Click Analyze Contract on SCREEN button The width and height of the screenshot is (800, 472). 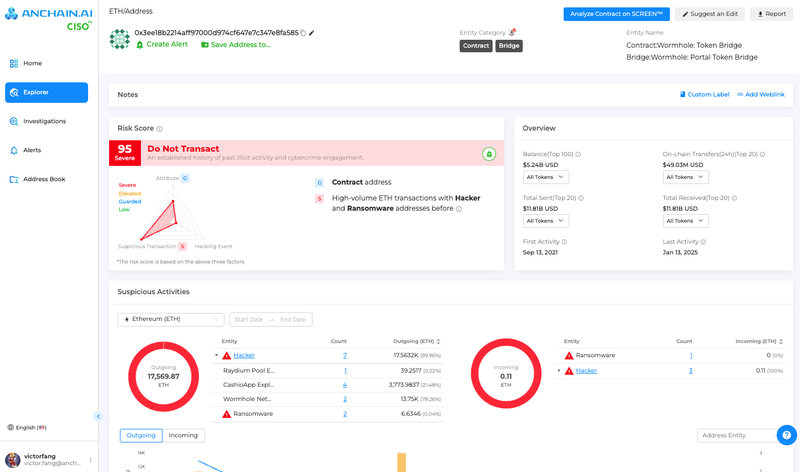tap(616, 14)
